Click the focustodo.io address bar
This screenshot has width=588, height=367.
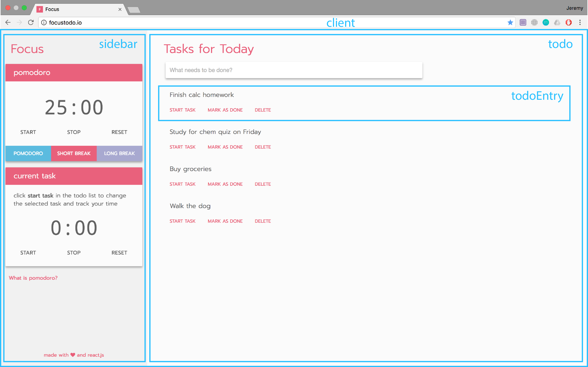[x=277, y=23]
